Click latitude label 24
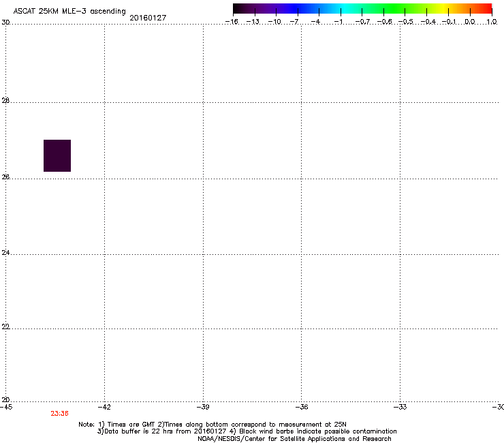The height and width of the screenshot is (443, 504). pos(5,253)
